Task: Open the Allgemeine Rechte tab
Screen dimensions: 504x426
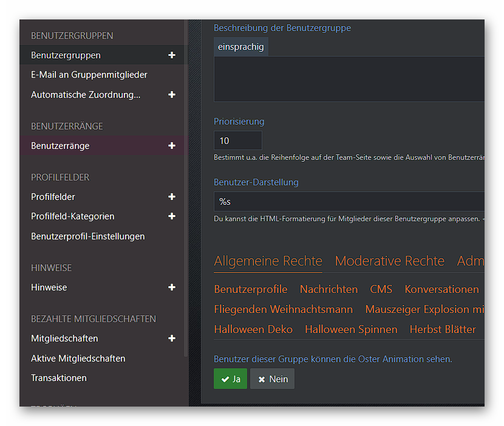Action: [x=268, y=261]
